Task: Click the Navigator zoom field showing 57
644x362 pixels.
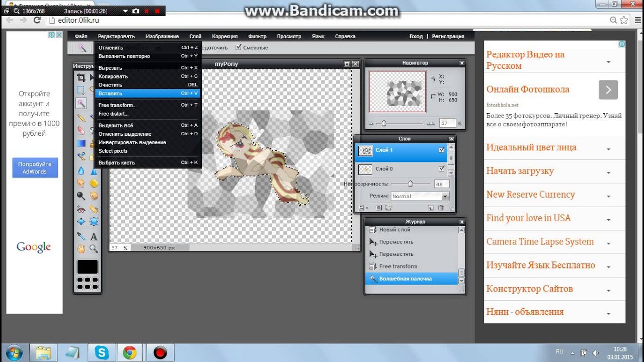Action: (x=447, y=123)
